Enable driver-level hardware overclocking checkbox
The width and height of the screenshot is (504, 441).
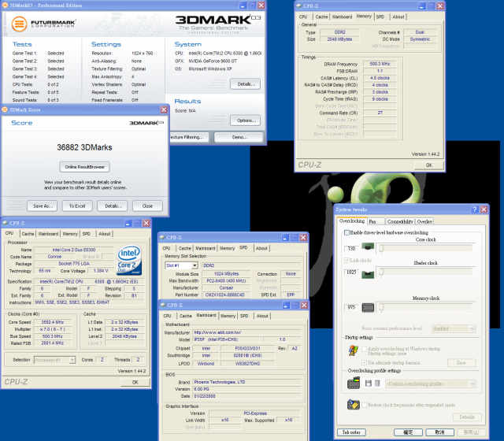346,232
